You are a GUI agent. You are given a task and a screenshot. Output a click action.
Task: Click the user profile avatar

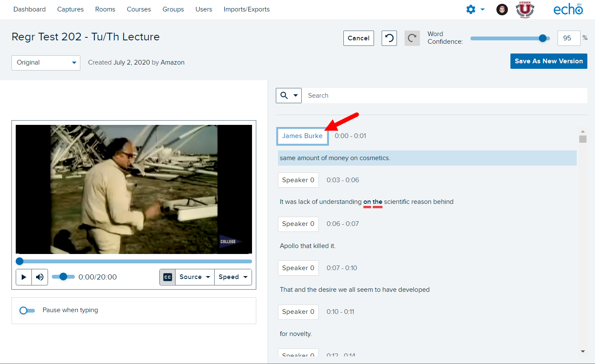click(x=502, y=9)
